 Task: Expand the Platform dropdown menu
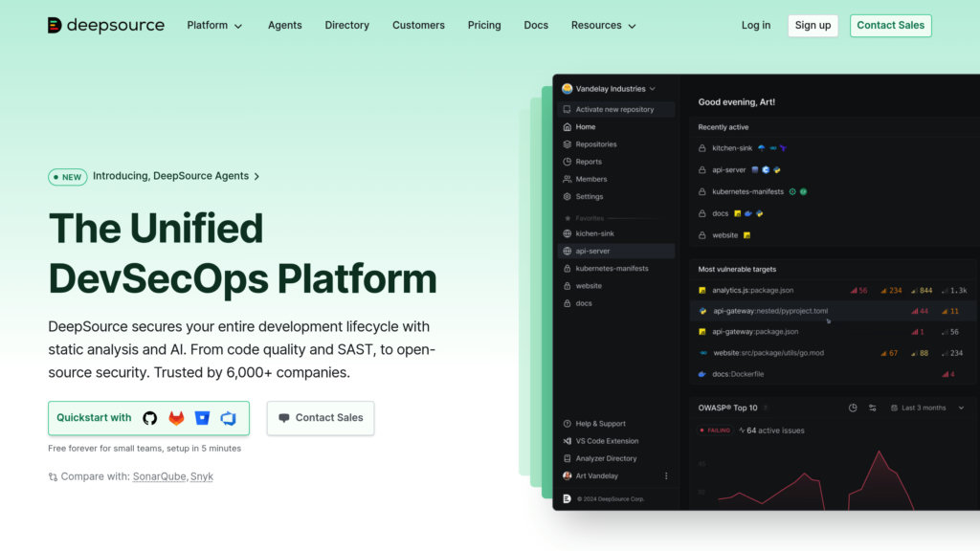pyautogui.click(x=214, y=26)
